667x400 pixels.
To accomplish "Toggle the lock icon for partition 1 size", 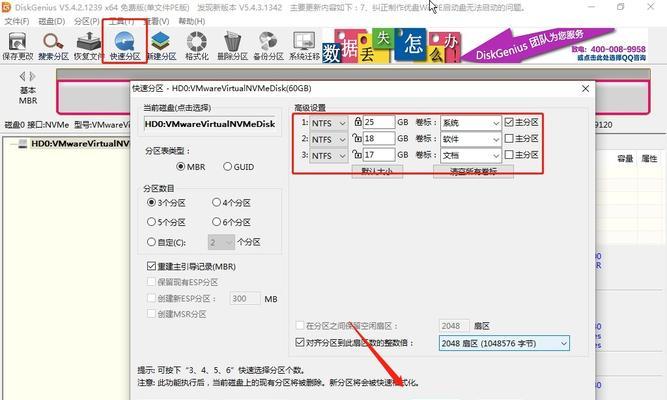I will point(358,122).
